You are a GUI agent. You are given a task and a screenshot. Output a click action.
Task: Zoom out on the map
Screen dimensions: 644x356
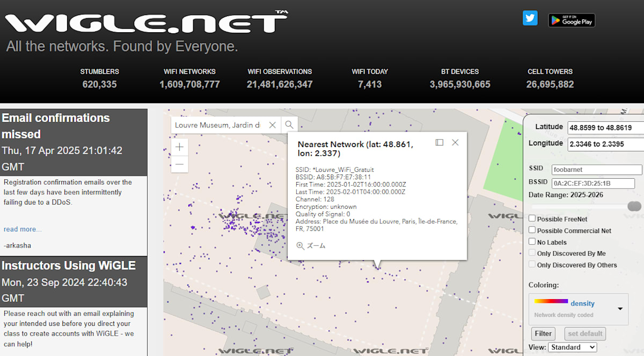point(180,164)
